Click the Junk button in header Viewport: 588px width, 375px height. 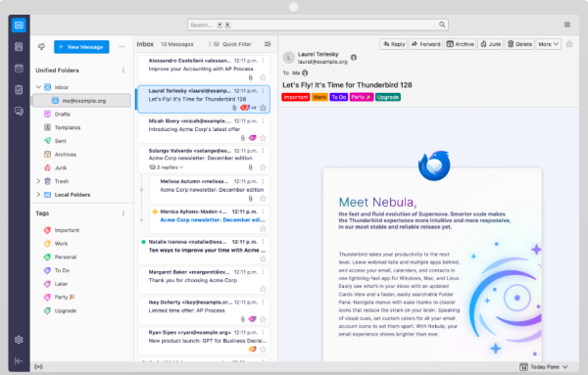491,44
